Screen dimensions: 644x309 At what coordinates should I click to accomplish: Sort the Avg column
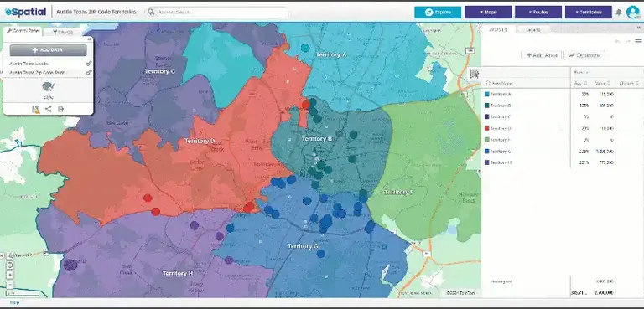coord(580,83)
